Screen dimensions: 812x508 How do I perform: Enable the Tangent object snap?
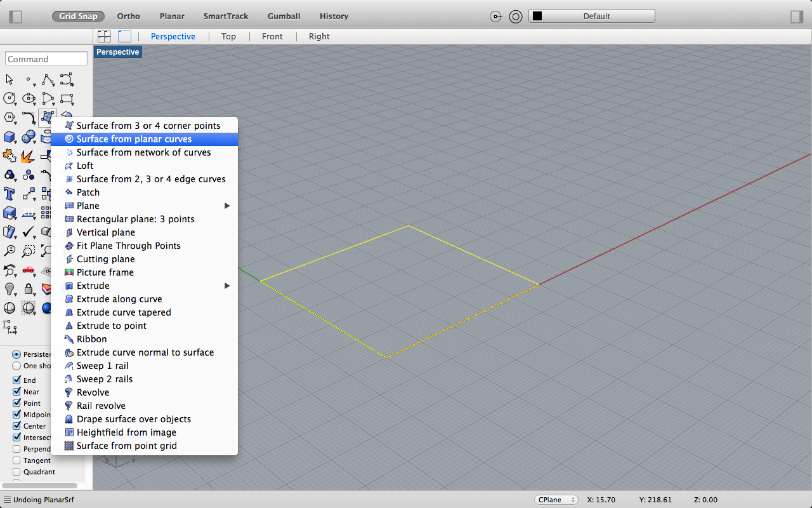tap(16, 460)
